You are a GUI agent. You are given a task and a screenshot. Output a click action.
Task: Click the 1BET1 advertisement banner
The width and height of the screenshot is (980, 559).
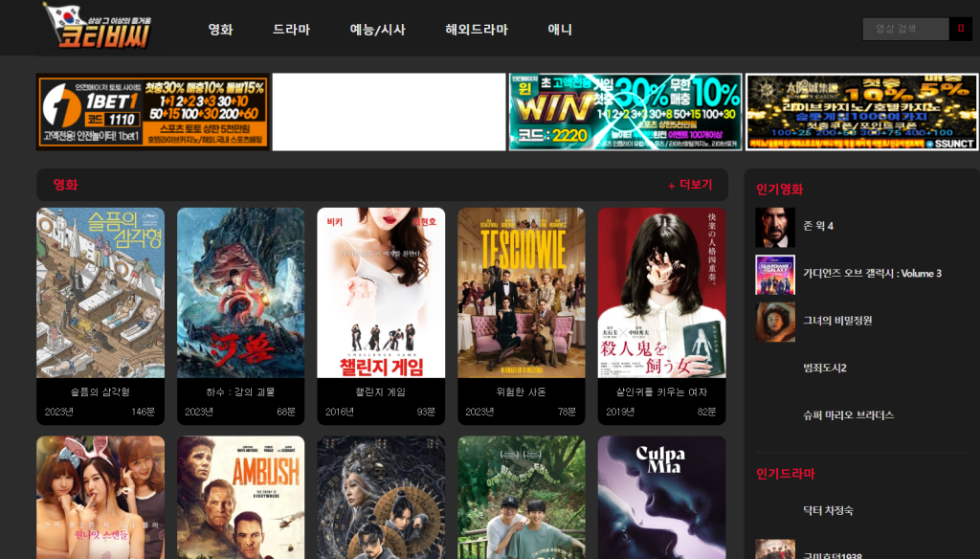pyautogui.click(x=153, y=112)
